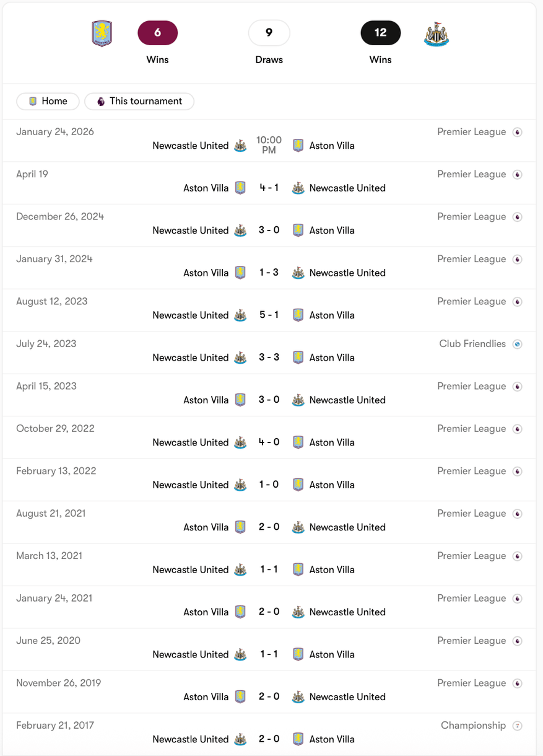The image size is (543, 756).
Task: Toggle the This tournament filter chip
Action: (139, 101)
